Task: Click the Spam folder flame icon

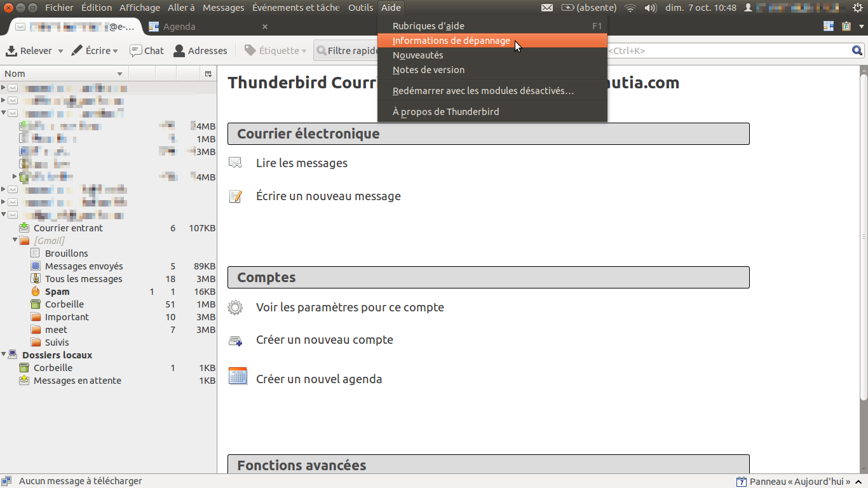Action: (36, 292)
